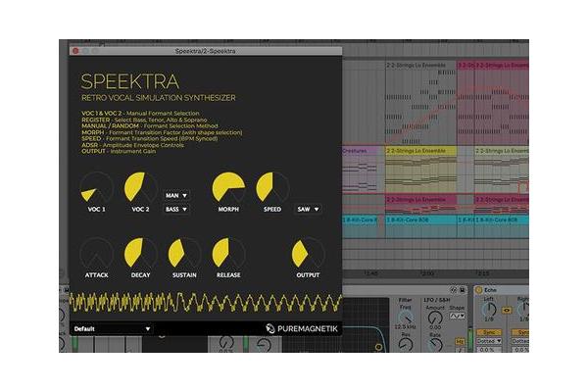Click the Filter Res knob in Ableton
The width and height of the screenshot is (588, 392).
[406, 345]
